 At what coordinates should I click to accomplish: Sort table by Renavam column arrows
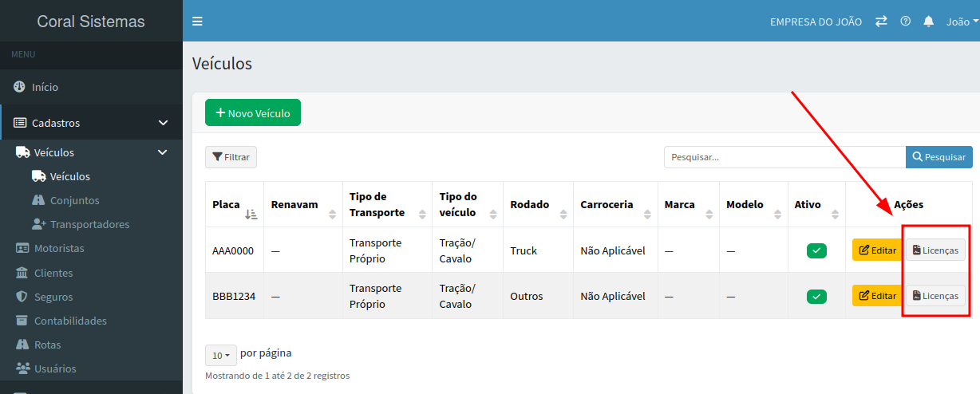point(332,205)
